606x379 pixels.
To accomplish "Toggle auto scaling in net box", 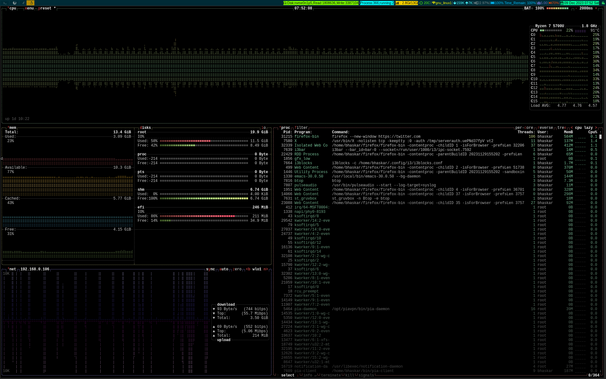I will point(224,269).
